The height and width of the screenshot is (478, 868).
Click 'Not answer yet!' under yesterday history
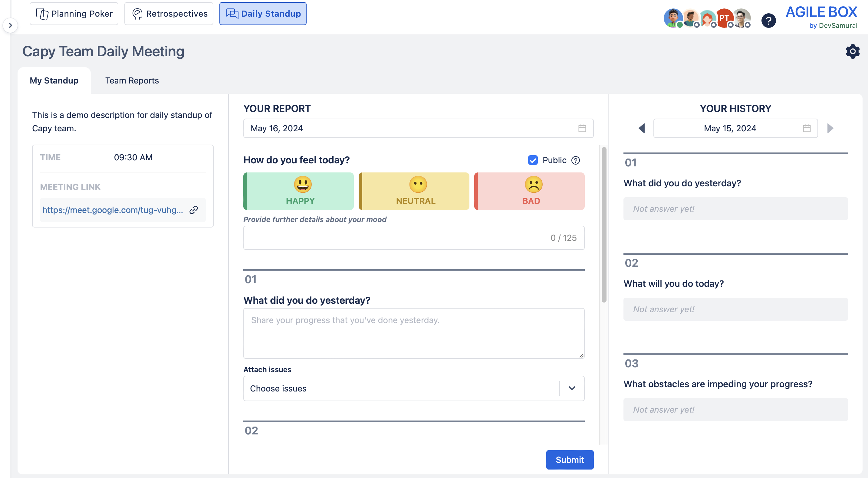[663, 209]
